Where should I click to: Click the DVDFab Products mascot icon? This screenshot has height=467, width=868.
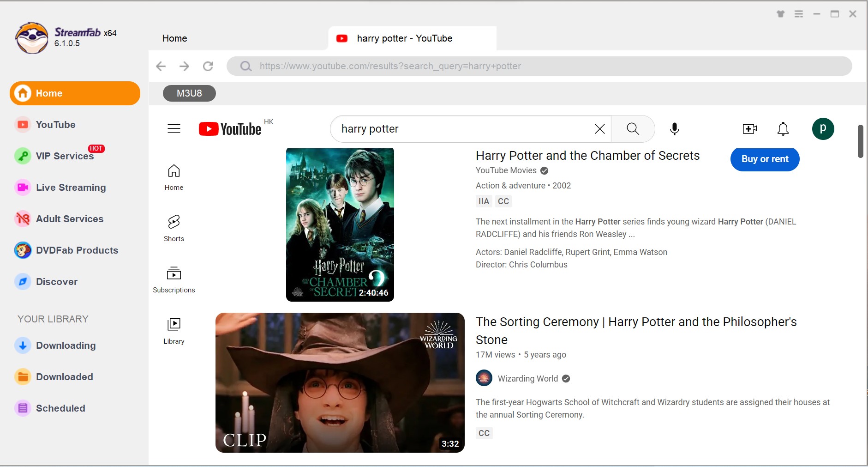23,250
